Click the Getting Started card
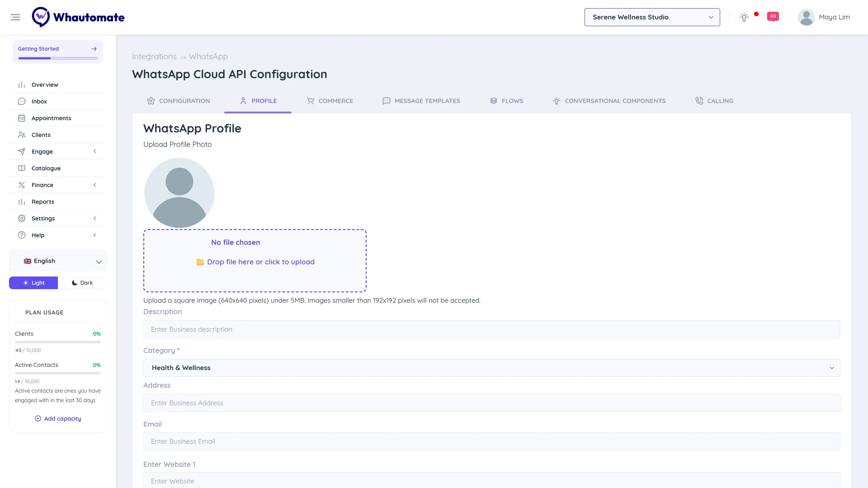The width and height of the screenshot is (868, 488). [x=58, y=52]
